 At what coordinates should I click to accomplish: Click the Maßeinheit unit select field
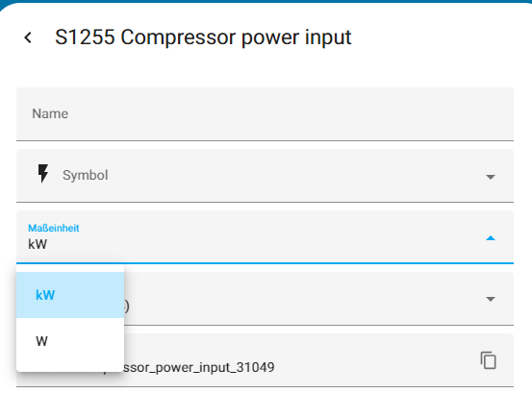pos(265,236)
